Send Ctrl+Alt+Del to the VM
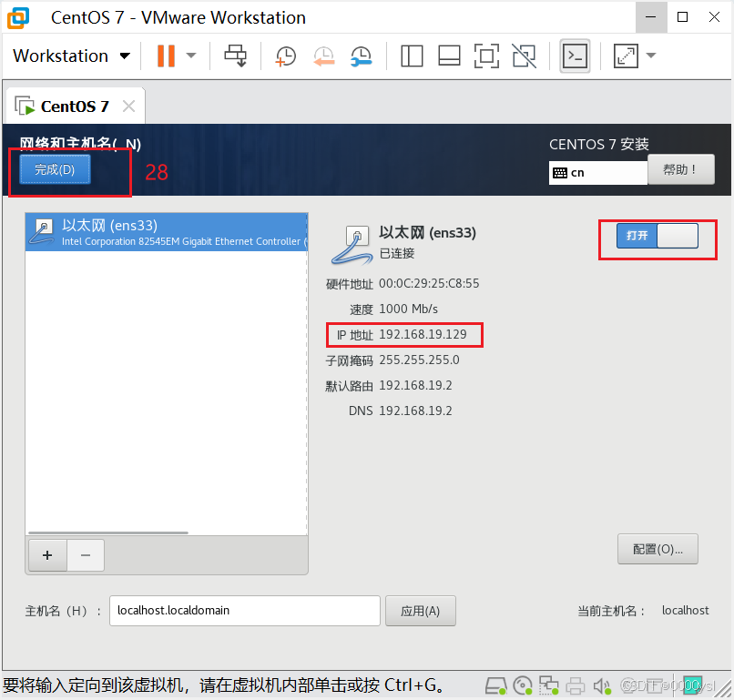The height and width of the screenshot is (700, 734). click(x=236, y=56)
